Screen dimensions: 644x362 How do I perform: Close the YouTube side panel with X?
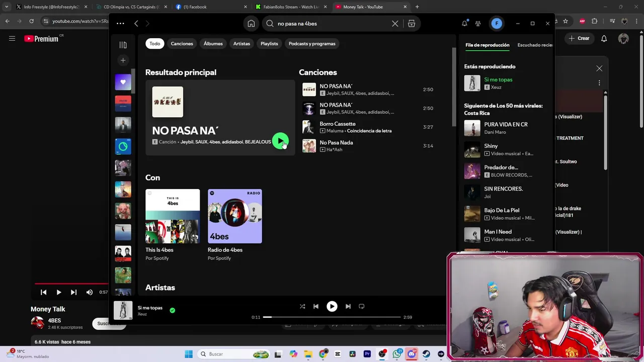tap(599, 68)
